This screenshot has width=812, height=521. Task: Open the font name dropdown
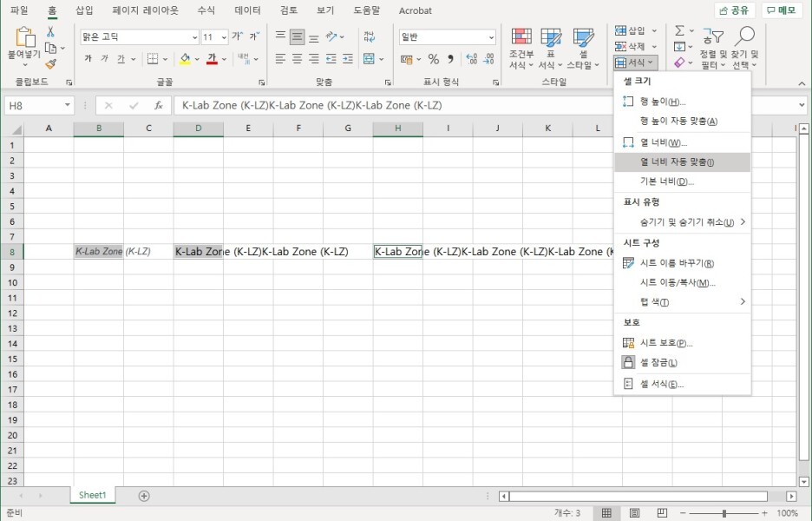click(x=194, y=37)
